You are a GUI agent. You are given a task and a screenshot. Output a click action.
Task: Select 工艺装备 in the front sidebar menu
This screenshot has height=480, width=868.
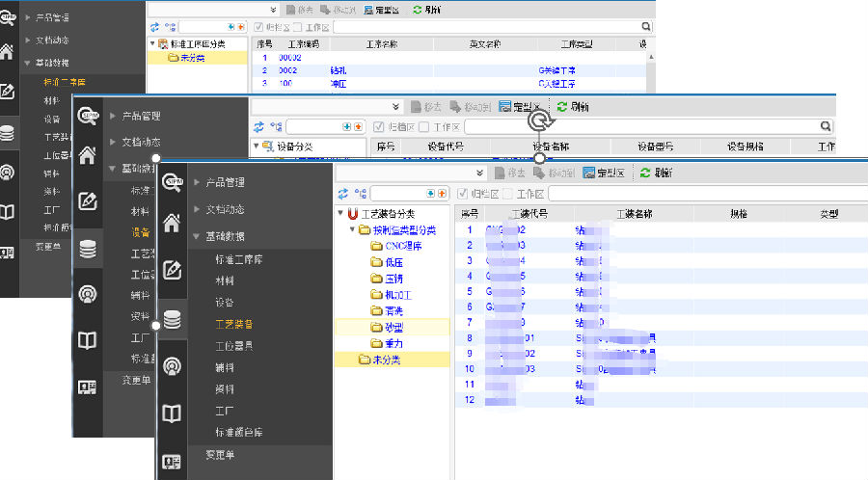tap(234, 325)
